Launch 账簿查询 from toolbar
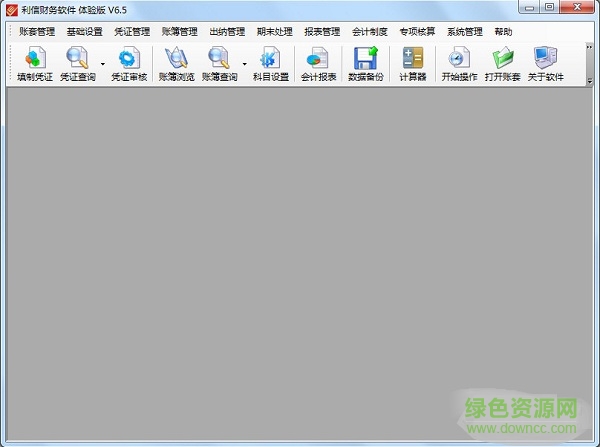The height and width of the screenshot is (447, 600). coord(220,64)
